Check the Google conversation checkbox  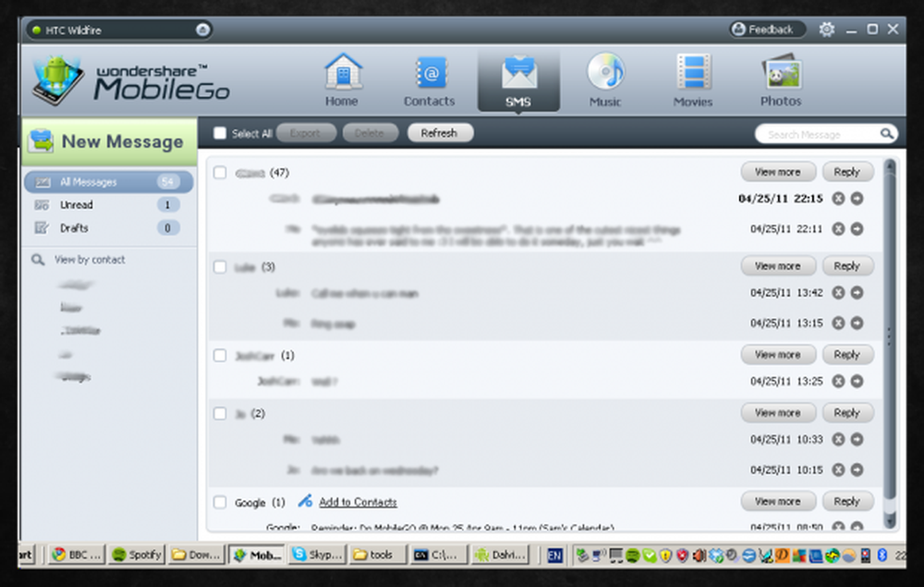pos(220,502)
